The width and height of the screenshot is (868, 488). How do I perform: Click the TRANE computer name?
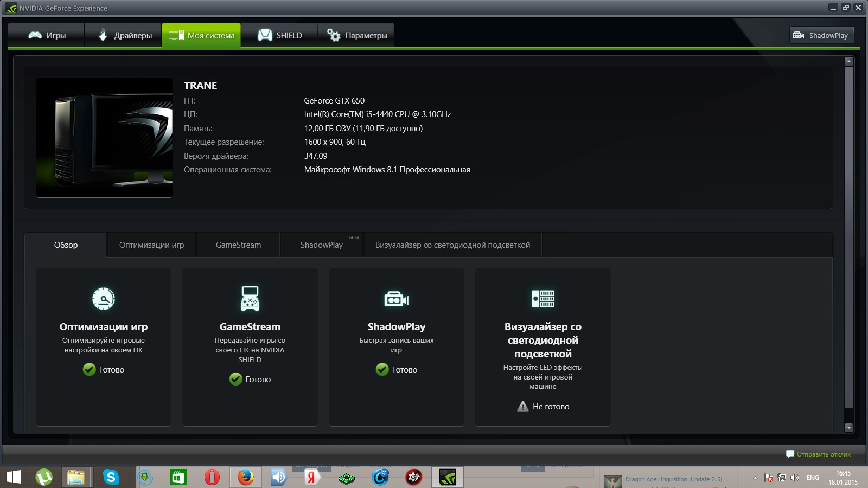click(x=200, y=86)
